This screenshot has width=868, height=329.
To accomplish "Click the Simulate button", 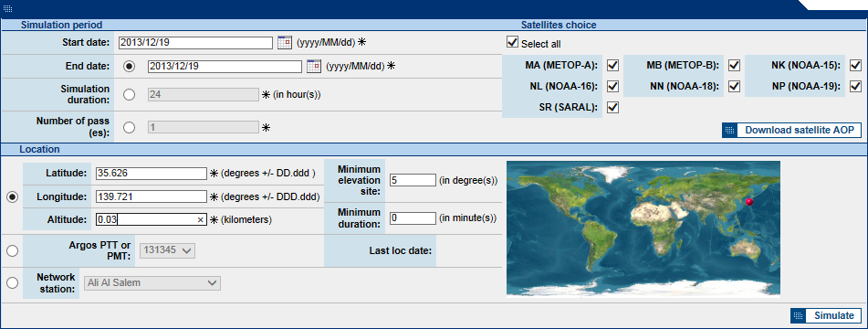I will point(826,315).
